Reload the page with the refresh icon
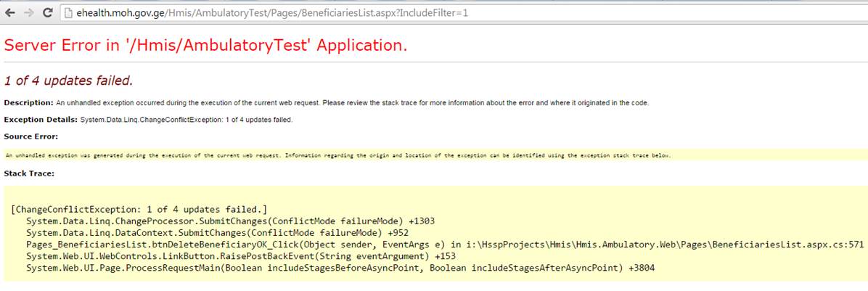868x291 pixels. click(x=47, y=13)
